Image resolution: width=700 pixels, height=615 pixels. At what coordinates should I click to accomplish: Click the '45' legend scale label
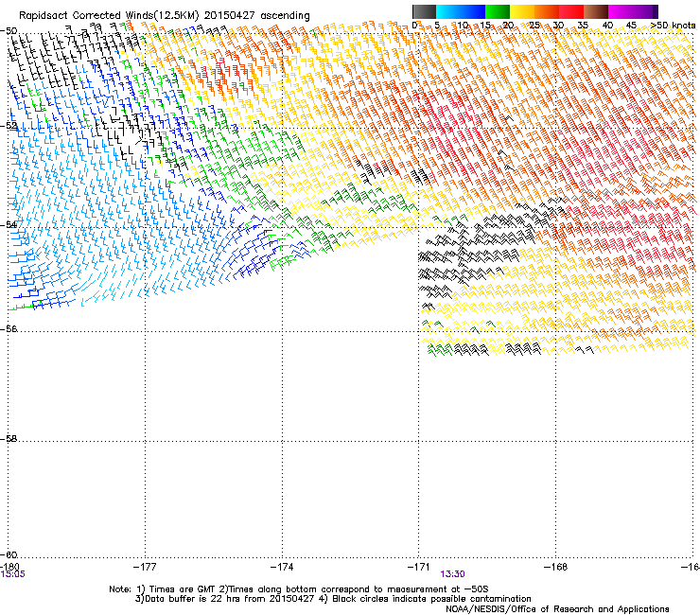pos(631,26)
